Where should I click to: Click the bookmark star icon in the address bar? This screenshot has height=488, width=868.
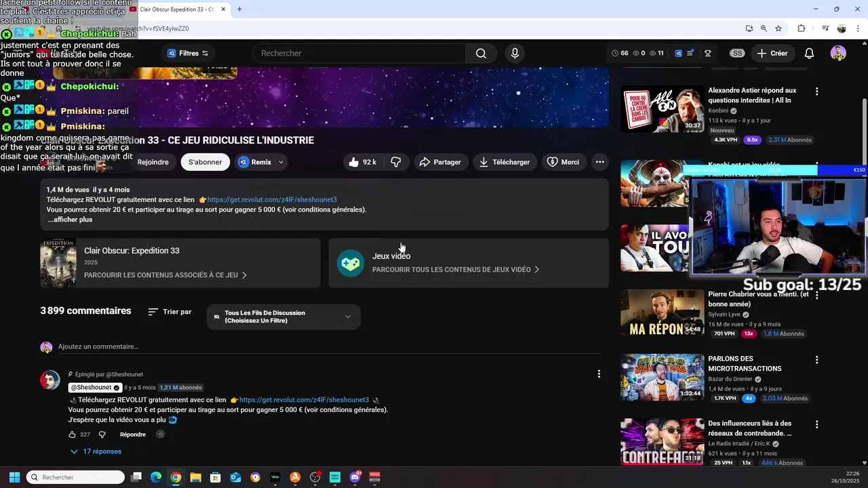[x=778, y=28]
